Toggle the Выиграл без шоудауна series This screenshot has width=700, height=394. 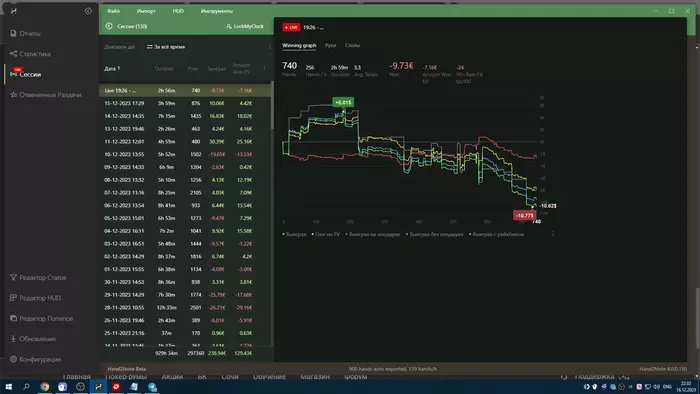click(x=434, y=234)
